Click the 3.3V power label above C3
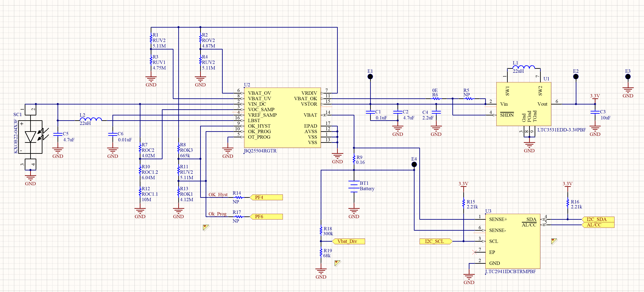The width and height of the screenshot is (644, 292). (595, 96)
